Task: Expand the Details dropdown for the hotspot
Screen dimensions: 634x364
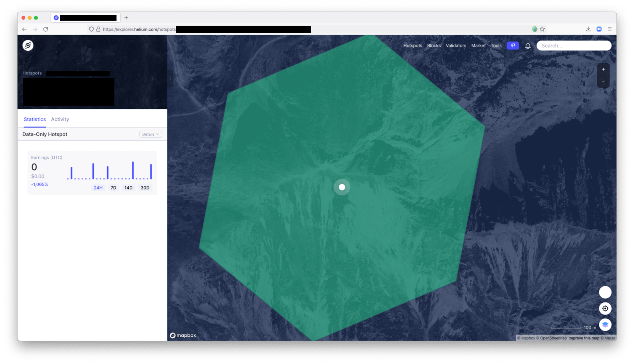Action: [x=150, y=134]
